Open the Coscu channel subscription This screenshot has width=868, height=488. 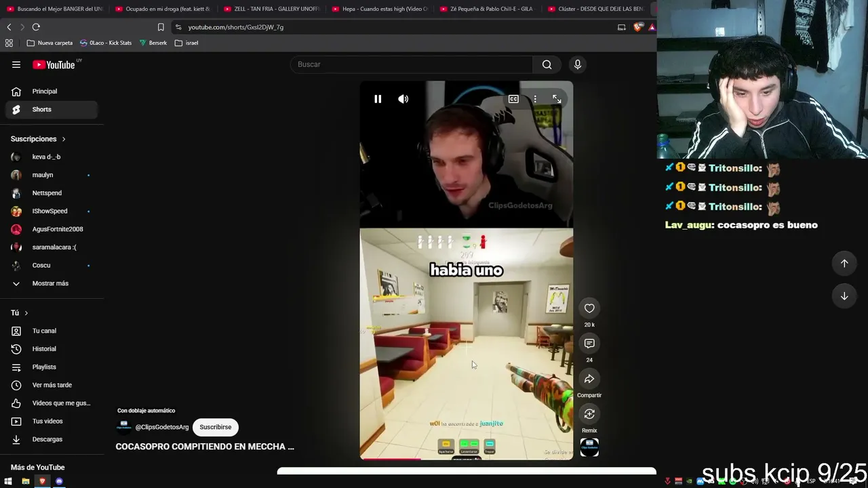(52, 265)
